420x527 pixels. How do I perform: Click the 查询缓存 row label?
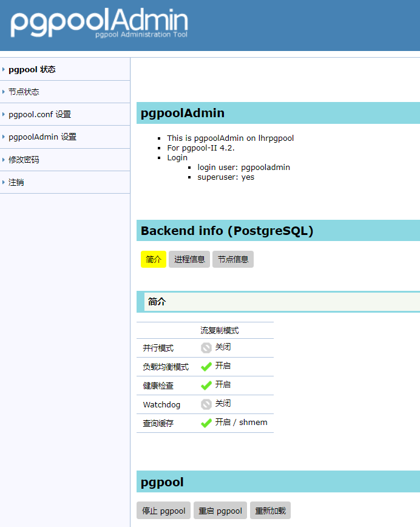click(158, 423)
